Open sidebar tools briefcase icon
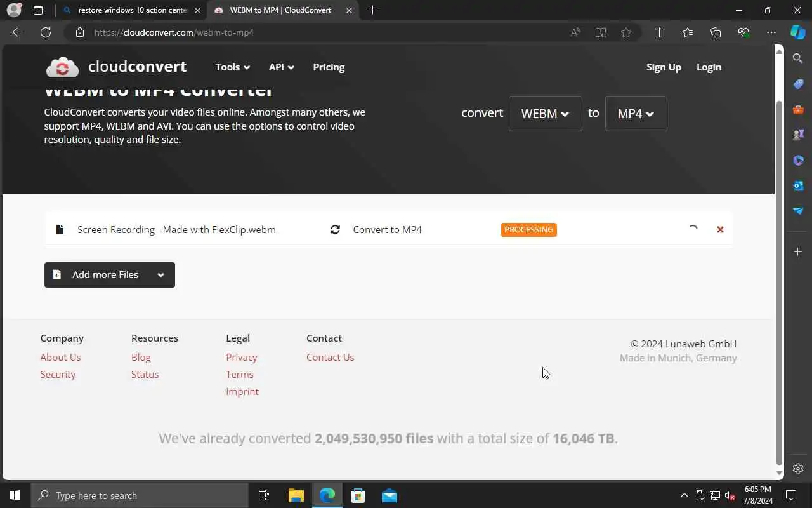The width and height of the screenshot is (812, 508). click(798, 109)
